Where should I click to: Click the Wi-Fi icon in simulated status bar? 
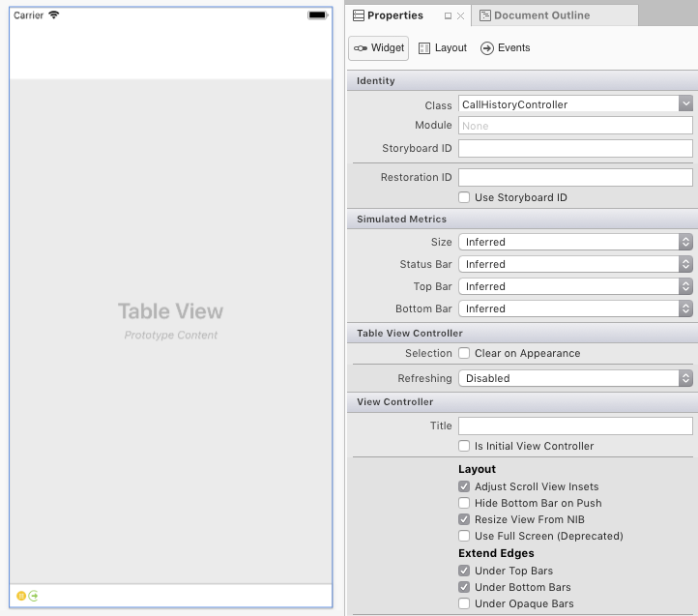[54, 15]
